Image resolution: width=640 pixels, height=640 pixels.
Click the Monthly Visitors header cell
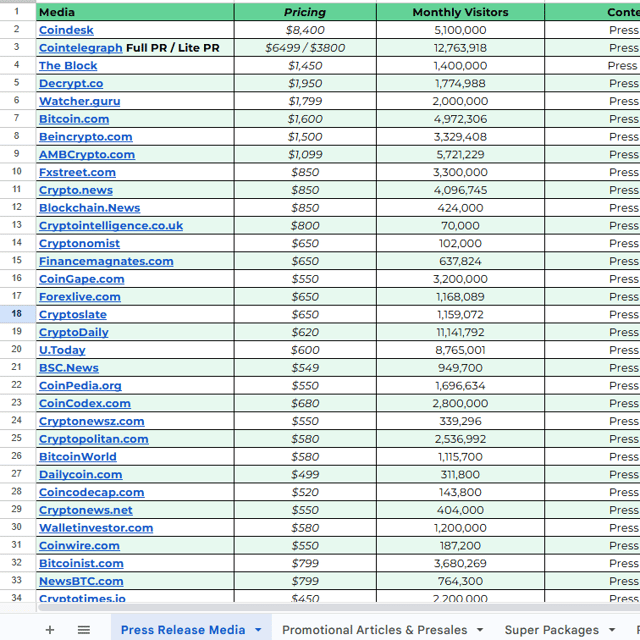click(x=460, y=12)
